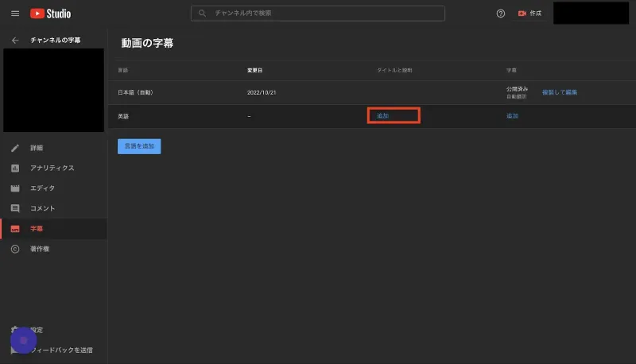This screenshot has width=636, height=364.
Task: Click the video thumbnail in the sidebar
Action: [x=53, y=90]
